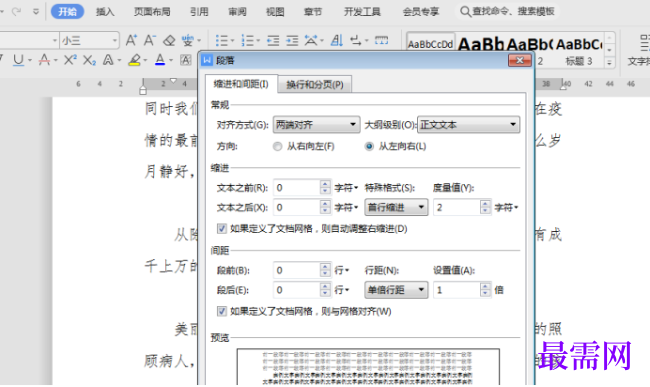This screenshot has width=650, height=387.
Task: Switch to 换行和分页 dialog tab
Action: click(x=315, y=85)
